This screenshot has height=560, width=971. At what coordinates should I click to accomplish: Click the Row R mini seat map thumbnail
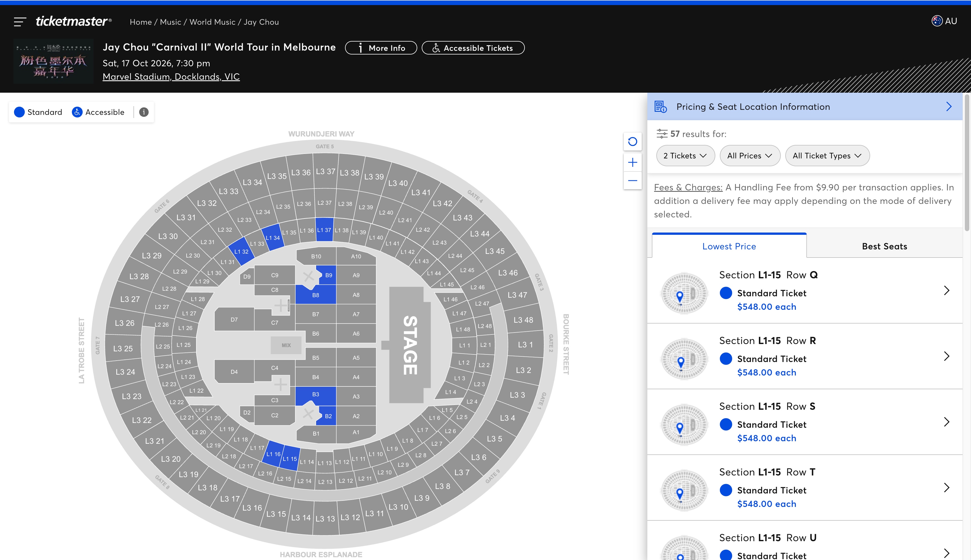coord(684,358)
